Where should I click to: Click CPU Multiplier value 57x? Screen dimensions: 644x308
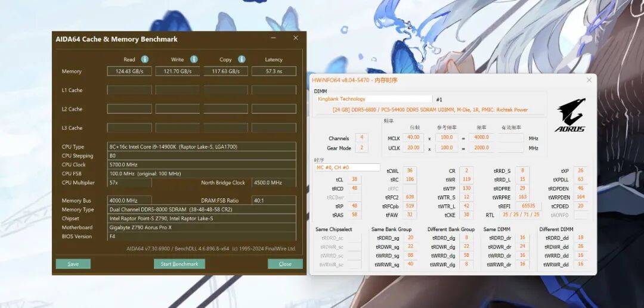[129, 182]
